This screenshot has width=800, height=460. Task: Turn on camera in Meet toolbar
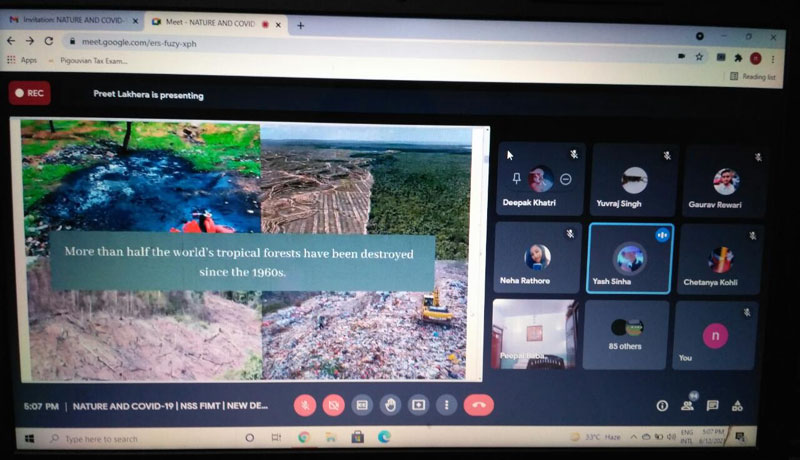click(334, 405)
